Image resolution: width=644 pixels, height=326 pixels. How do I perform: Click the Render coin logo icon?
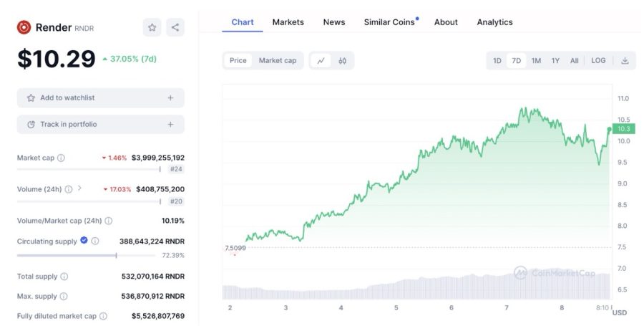[24, 27]
